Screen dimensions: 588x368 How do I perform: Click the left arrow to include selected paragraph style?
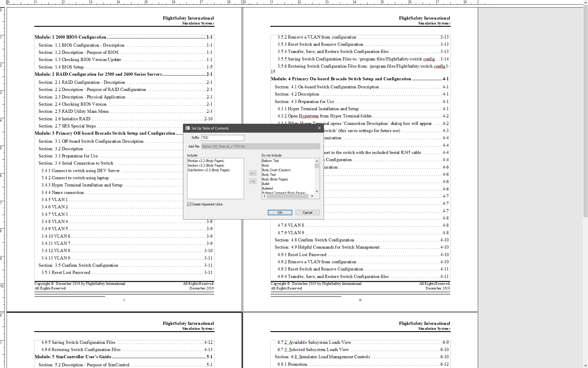pyautogui.click(x=253, y=173)
